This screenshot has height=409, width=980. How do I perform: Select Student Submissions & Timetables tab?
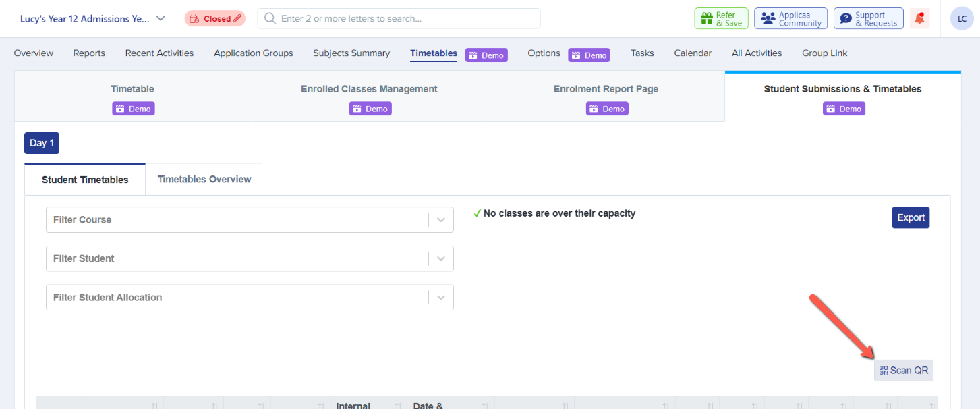point(842,89)
